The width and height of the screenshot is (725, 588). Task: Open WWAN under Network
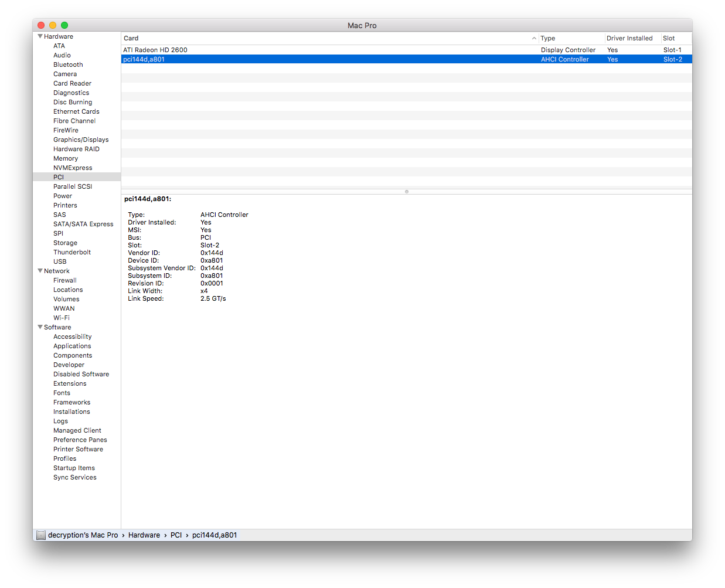pyautogui.click(x=64, y=308)
